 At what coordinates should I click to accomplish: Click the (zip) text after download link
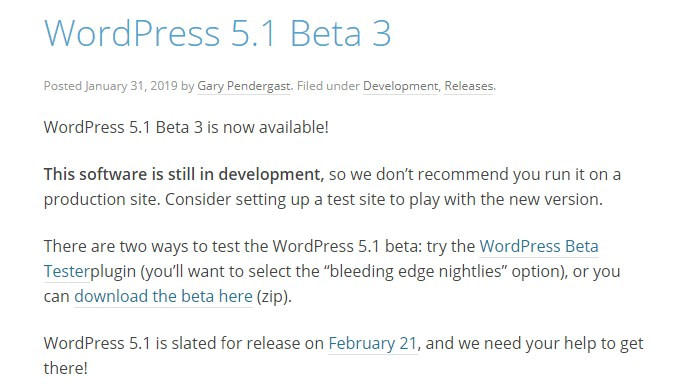[x=274, y=296]
